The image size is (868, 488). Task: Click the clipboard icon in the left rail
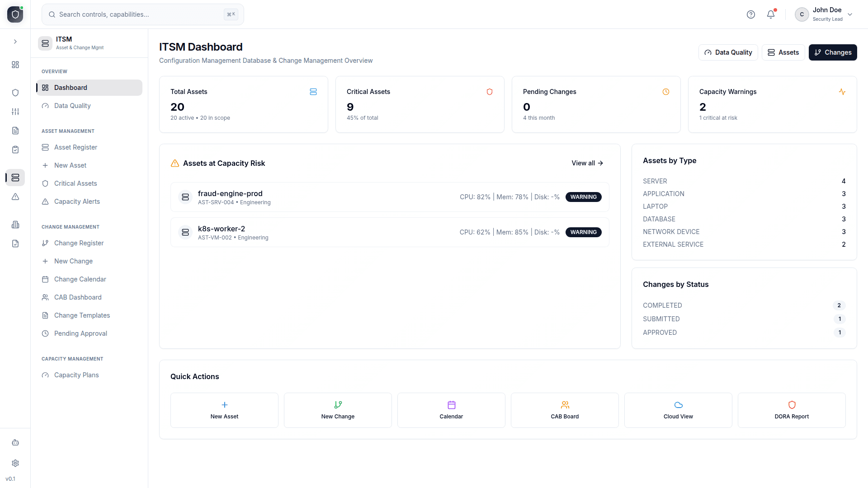click(x=15, y=149)
